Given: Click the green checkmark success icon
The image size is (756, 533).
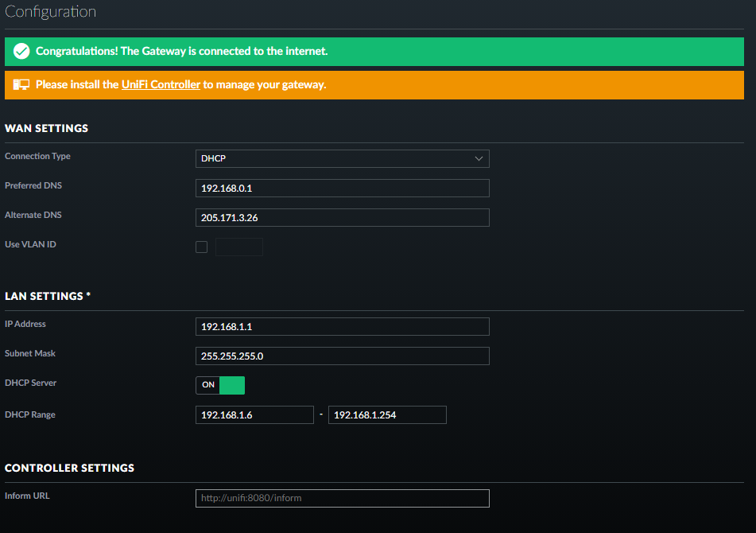Looking at the screenshot, I should click(x=21, y=52).
